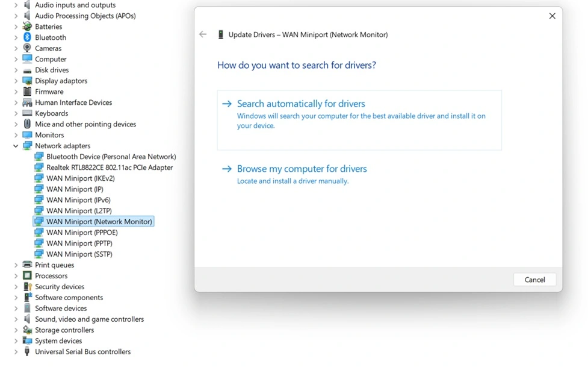The width and height of the screenshot is (588, 367).
Task: Click the device icon beside Update Drivers title
Action: (x=220, y=34)
